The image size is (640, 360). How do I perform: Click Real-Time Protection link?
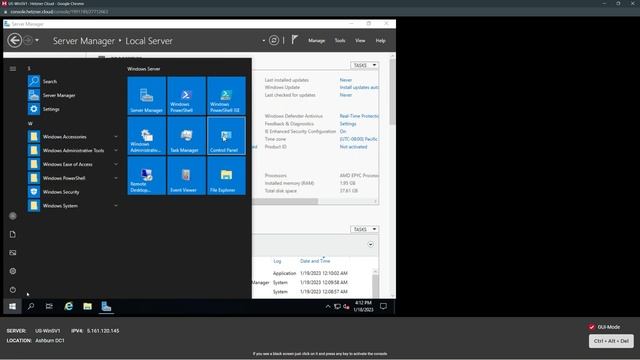(359, 116)
